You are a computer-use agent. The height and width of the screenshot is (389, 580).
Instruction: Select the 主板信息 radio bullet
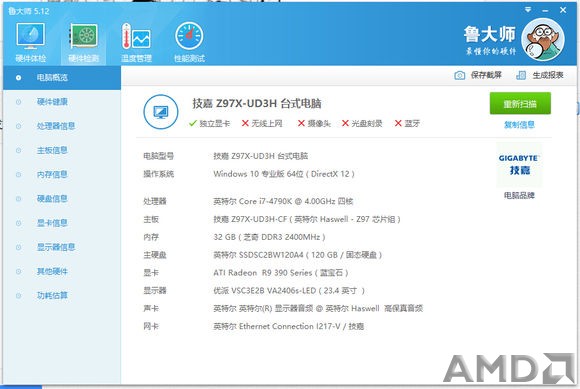point(18,150)
